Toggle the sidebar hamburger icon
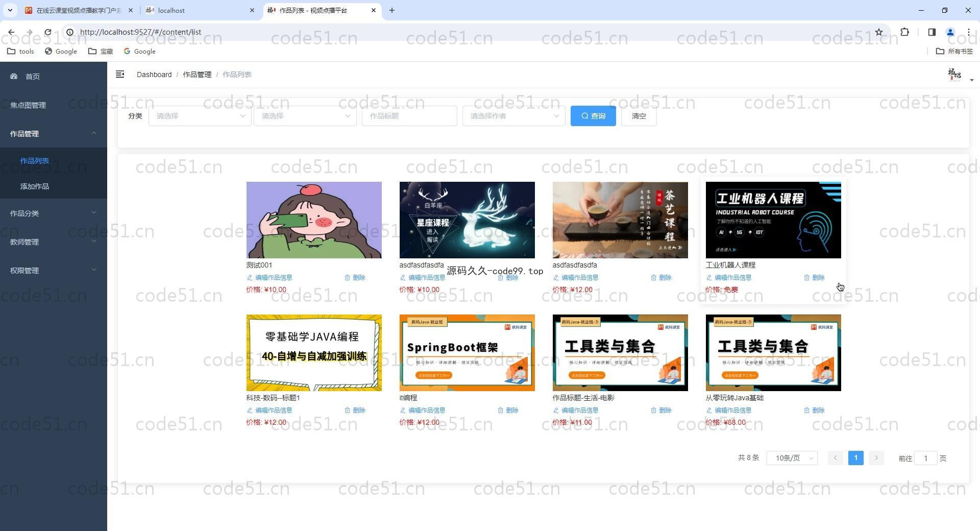 (x=120, y=75)
